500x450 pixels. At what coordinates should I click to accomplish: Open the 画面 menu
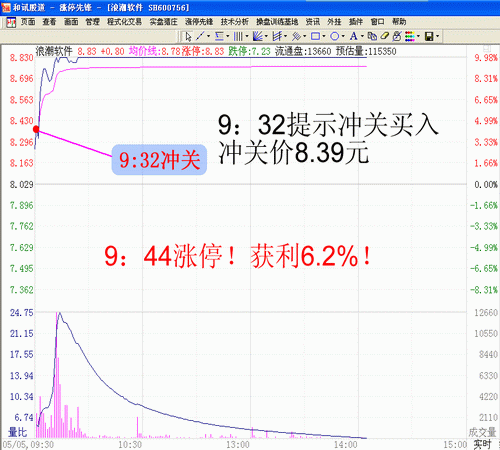(71, 22)
